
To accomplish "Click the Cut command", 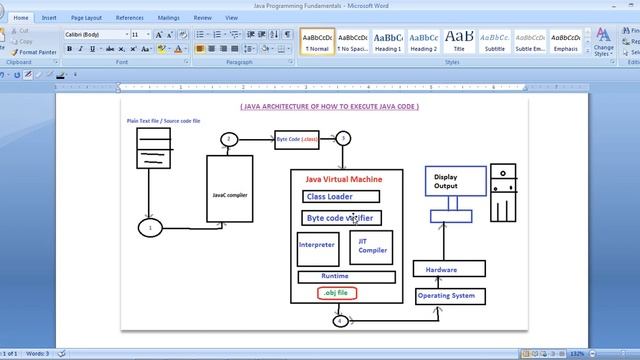I will tap(20, 31).
